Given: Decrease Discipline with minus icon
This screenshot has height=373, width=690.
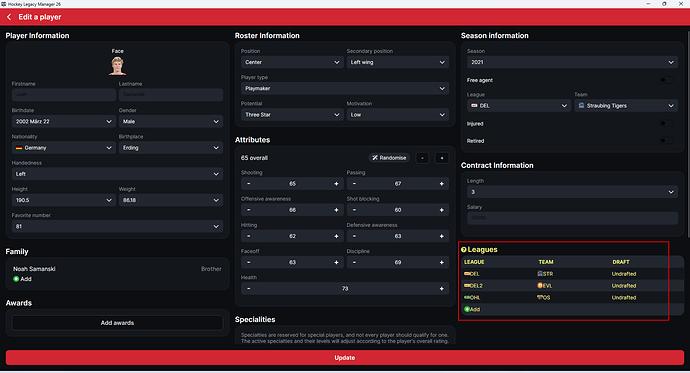Looking at the screenshot, I should [354, 262].
